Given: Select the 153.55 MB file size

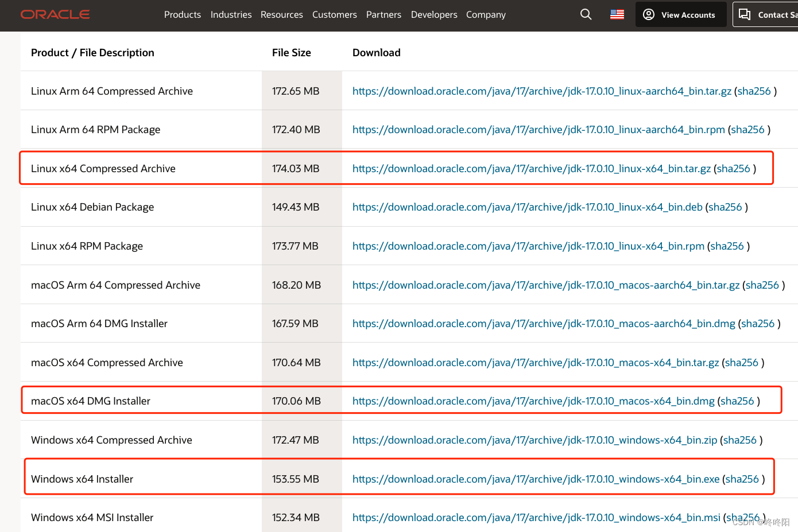Looking at the screenshot, I should [296, 479].
